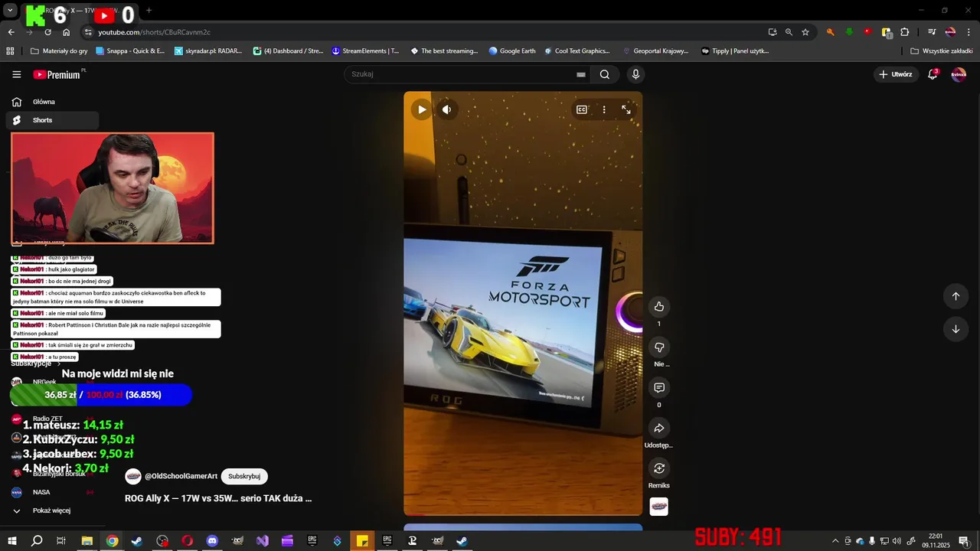
Task: Open Materiały do gry bookmarks folder
Action: (x=60, y=51)
